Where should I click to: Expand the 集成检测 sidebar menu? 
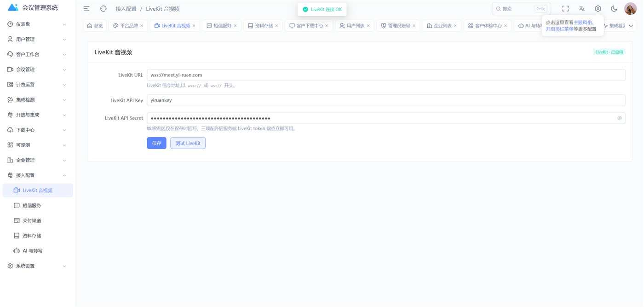pos(38,99)
